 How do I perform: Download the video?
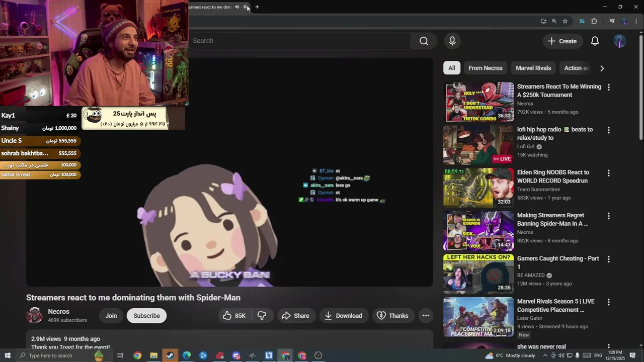(344, 316)
